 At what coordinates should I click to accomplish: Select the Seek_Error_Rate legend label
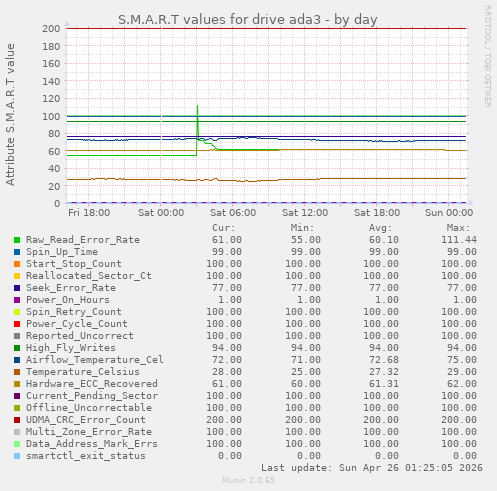pyautogui.click(x=71, y=288)
